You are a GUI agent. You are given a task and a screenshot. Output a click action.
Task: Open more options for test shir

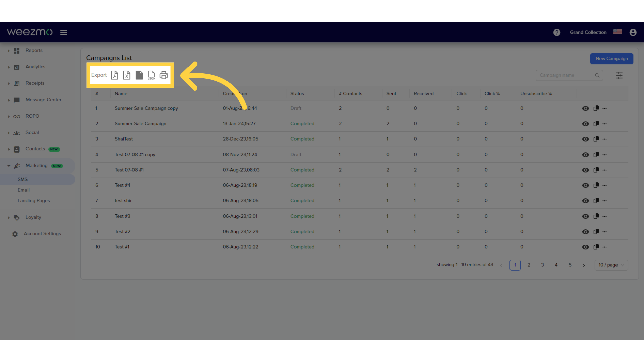(604, 201)
